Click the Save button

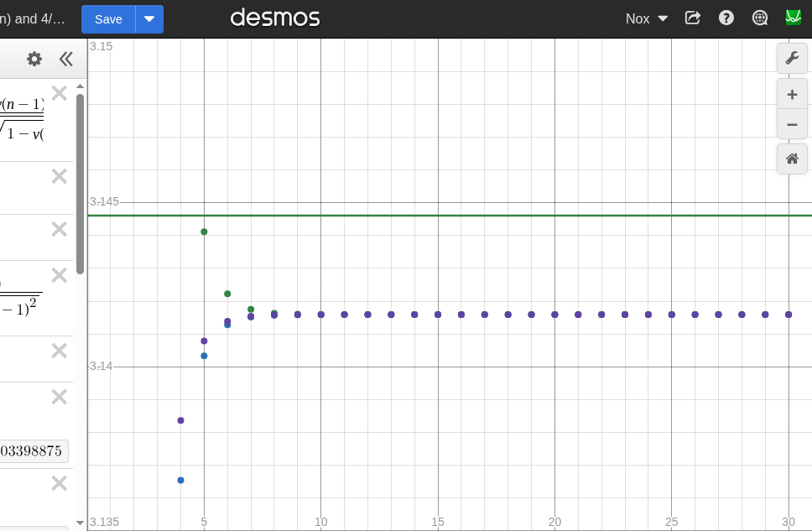(108, 19)
